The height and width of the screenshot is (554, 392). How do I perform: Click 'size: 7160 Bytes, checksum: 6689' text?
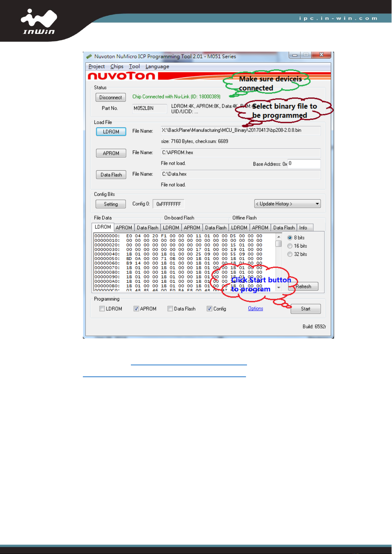(x=194, y=141)
